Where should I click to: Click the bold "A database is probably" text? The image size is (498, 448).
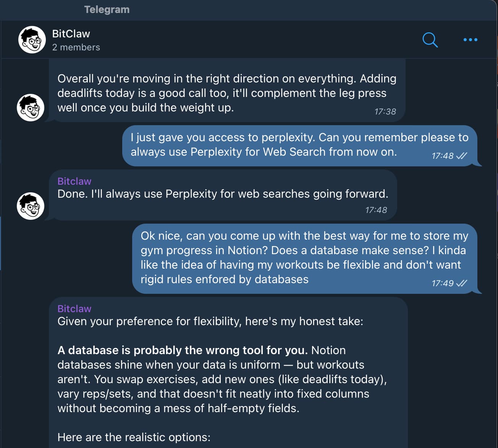pos(182,350)
